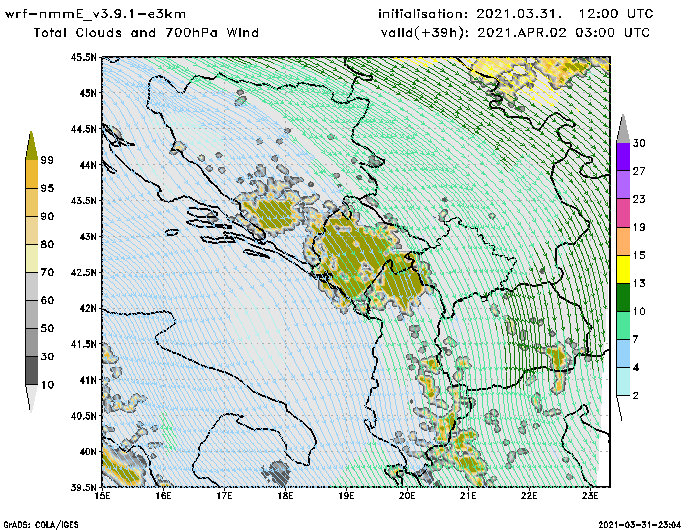The width and height of the screenshot is (700, 530).
Task: Click the yellow 13-15 wind speed swatch
Action: pos(623,269)
